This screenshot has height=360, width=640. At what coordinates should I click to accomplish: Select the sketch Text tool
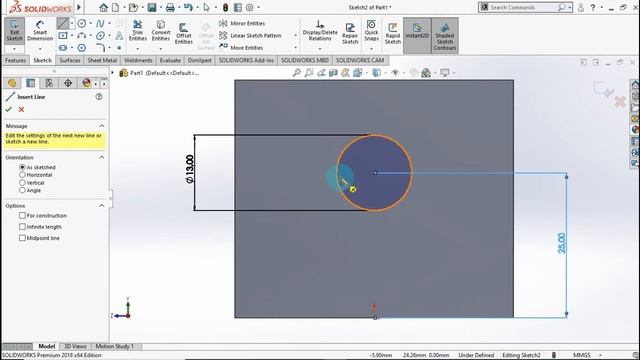pos(119,36)
